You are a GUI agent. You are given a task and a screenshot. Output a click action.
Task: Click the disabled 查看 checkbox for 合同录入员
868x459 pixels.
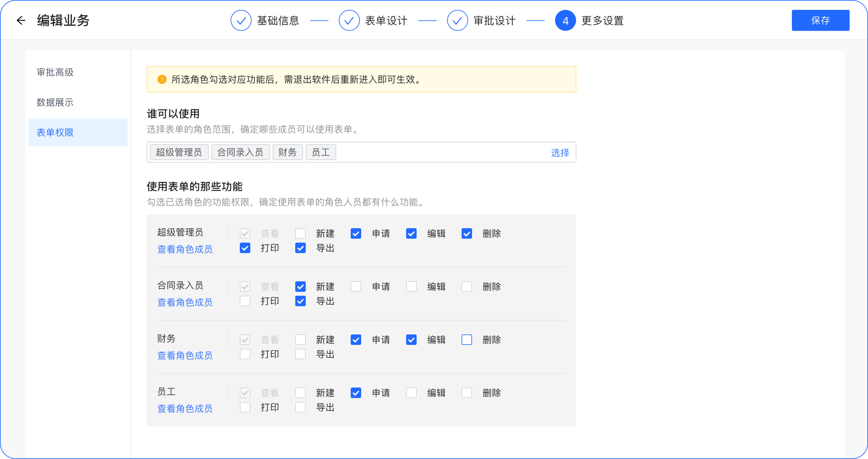[x=245, y=287]
